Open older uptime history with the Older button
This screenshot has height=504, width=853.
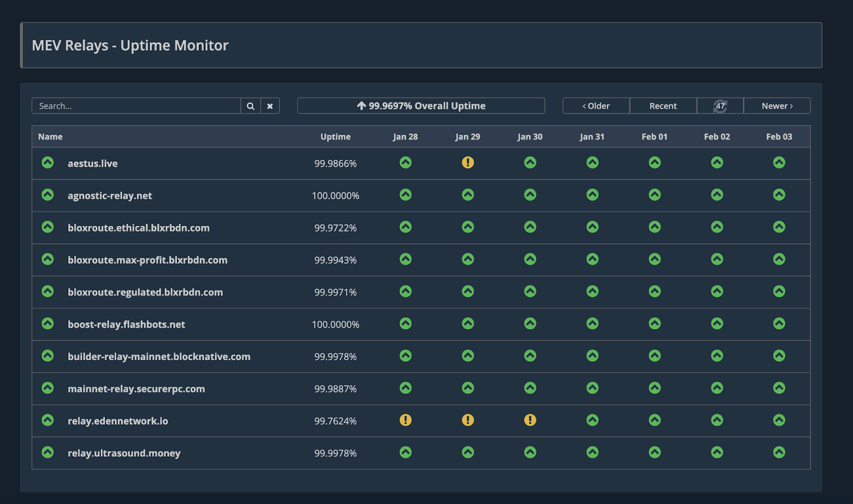[x=596, y=105]
